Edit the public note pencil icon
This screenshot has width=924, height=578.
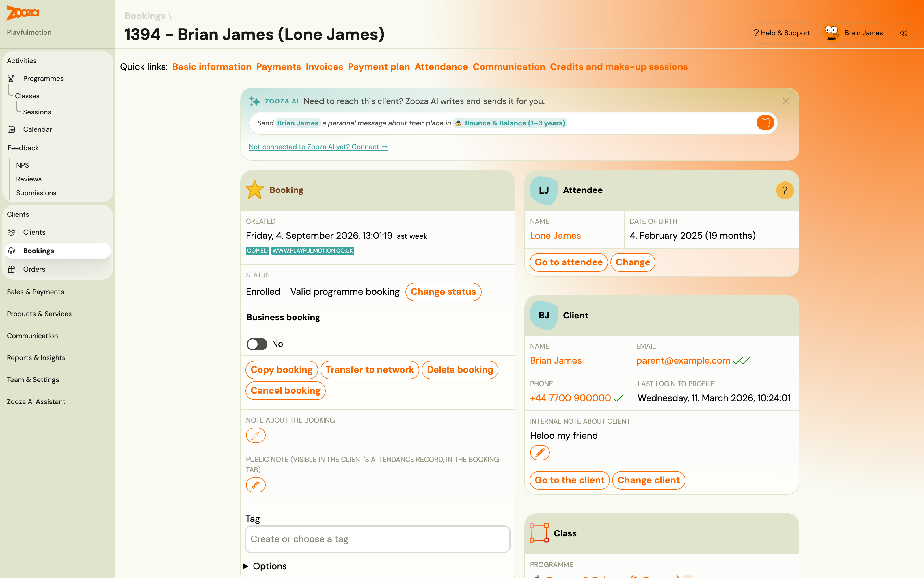coord(256,485)
